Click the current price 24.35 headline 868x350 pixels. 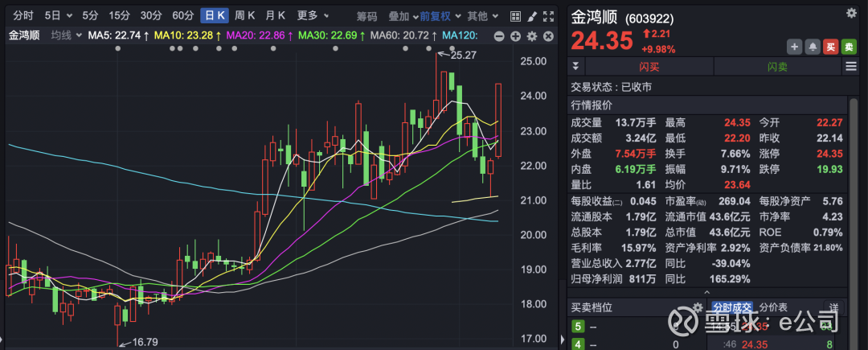pos(602,40)
